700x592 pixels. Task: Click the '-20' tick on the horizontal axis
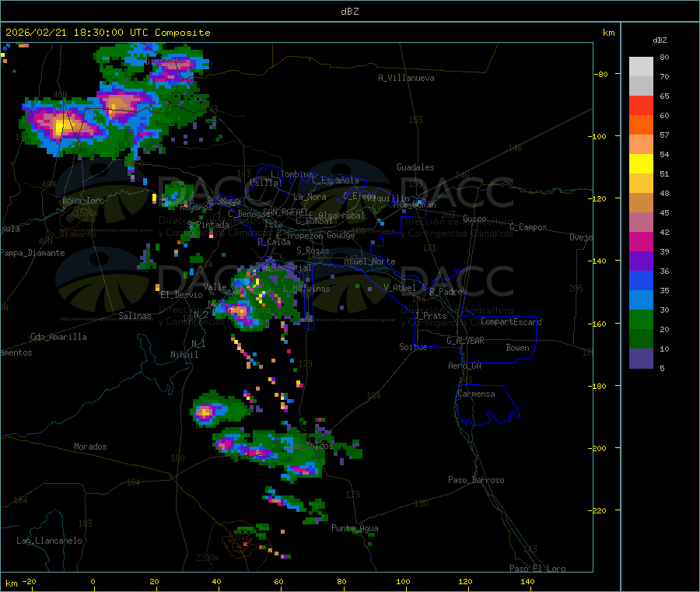(x=30, y=582)
